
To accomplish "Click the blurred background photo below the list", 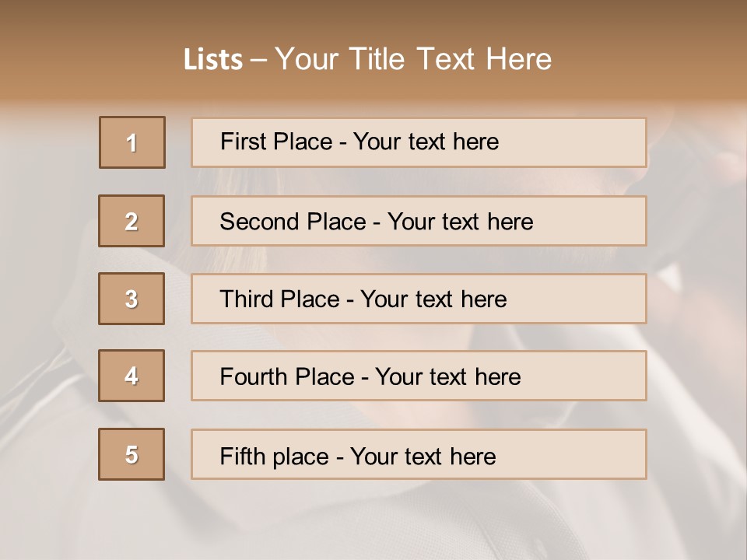I will (373, 521).
